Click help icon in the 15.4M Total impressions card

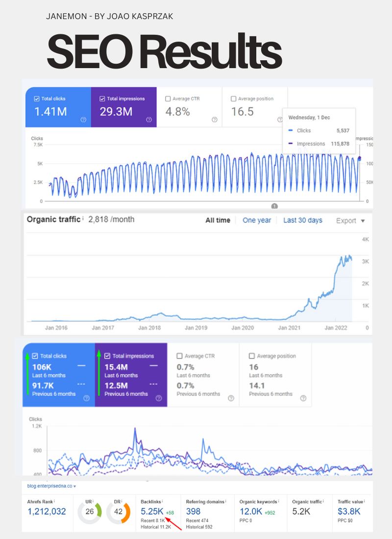click(x=158, y=398)
